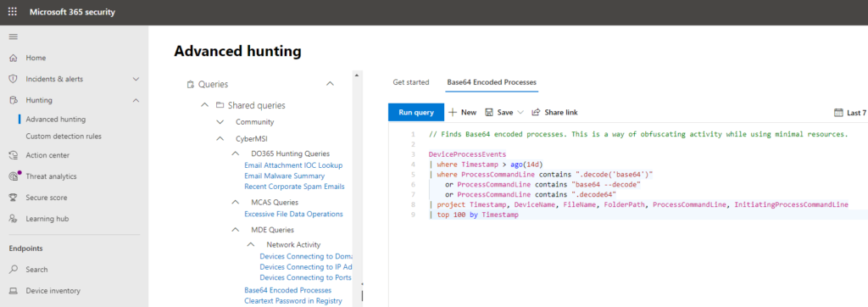Collapse the CyberMSI folder chevron
Screen dimensions: 868x307
(220, 138)
